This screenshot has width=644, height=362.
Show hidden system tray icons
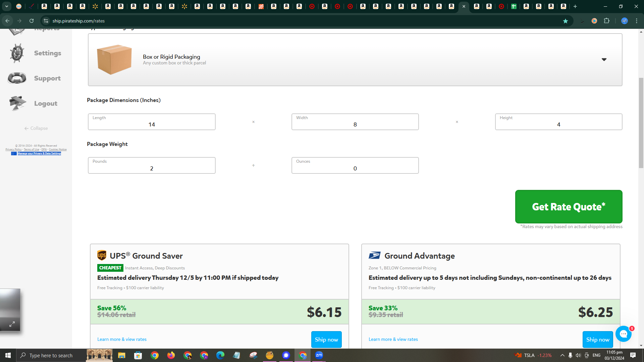coord(562,355)
